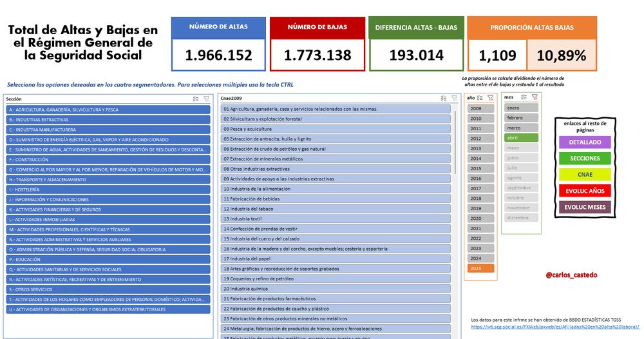Select section H.- Transporte y almacenamiento

point(108,180)
